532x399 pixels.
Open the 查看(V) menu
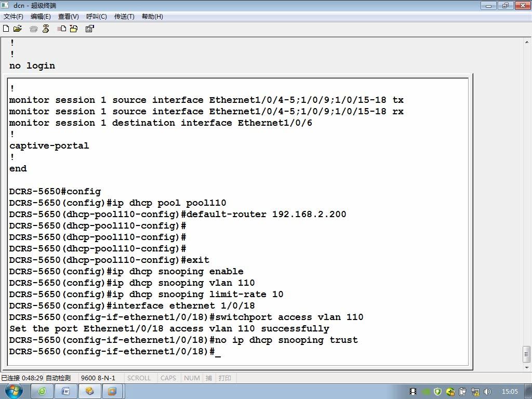coord(68,17)
